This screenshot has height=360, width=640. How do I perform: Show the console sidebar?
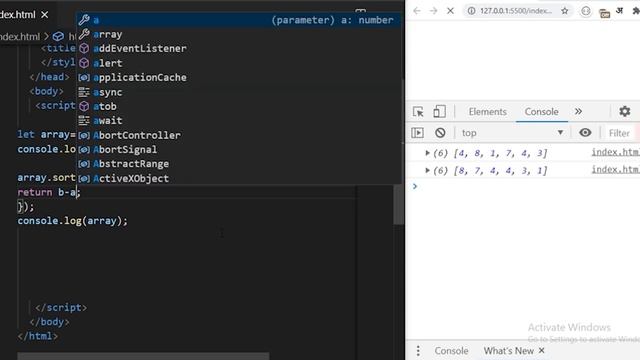coord(418,133)
